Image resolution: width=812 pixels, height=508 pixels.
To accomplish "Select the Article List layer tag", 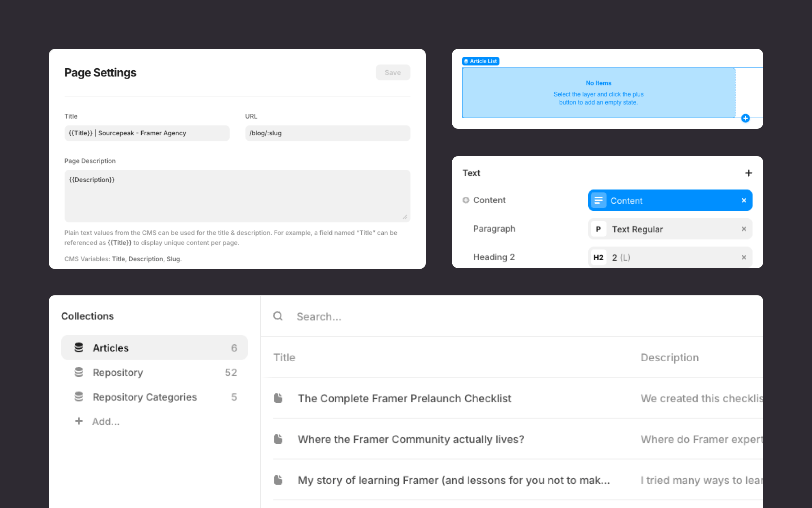I will 481,61.
